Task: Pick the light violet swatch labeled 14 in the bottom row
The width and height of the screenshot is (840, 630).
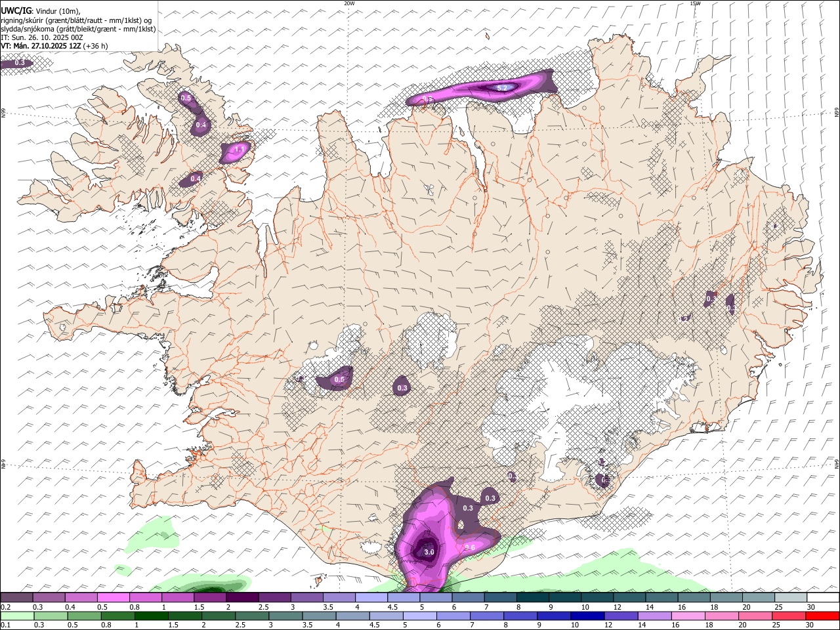Action: pos(654,616)
